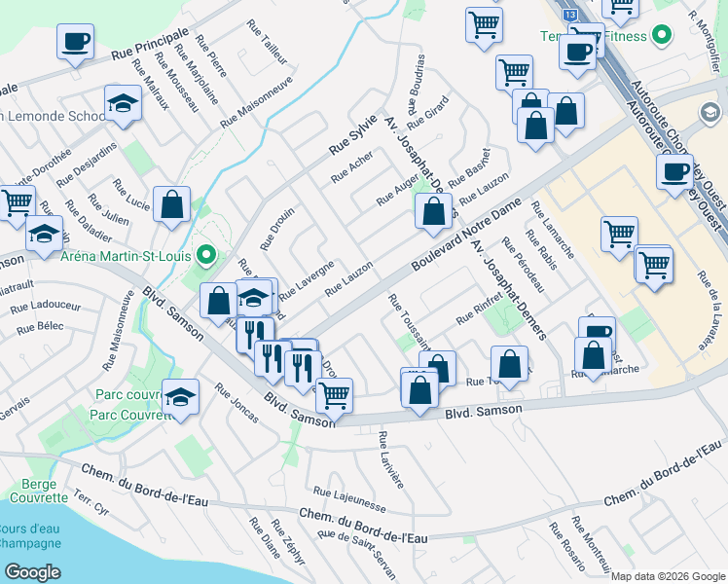Viewport: 728px width, 584px height.
Task: Click the restaurant marker closest to Rue Lavergne
Action: pyautogui.click(x=255, y=336)
